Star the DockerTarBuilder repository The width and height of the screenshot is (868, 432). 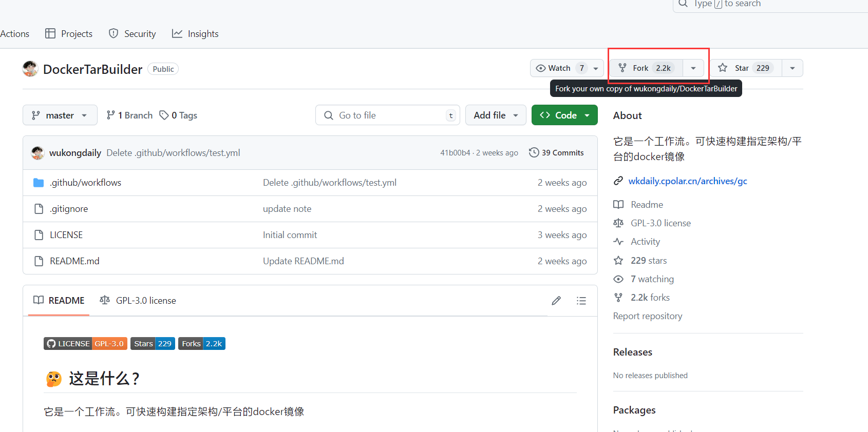(746, 68)
